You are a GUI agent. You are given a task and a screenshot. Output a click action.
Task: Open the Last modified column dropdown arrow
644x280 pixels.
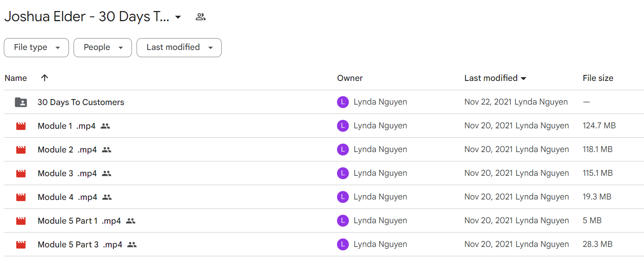click(x=523, y=78)
